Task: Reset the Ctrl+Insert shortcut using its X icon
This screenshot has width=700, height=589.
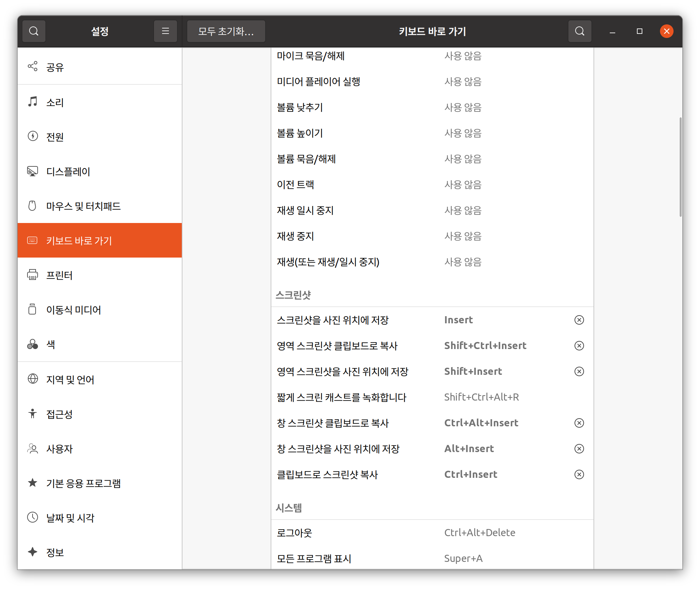Action: coord(579,474)
